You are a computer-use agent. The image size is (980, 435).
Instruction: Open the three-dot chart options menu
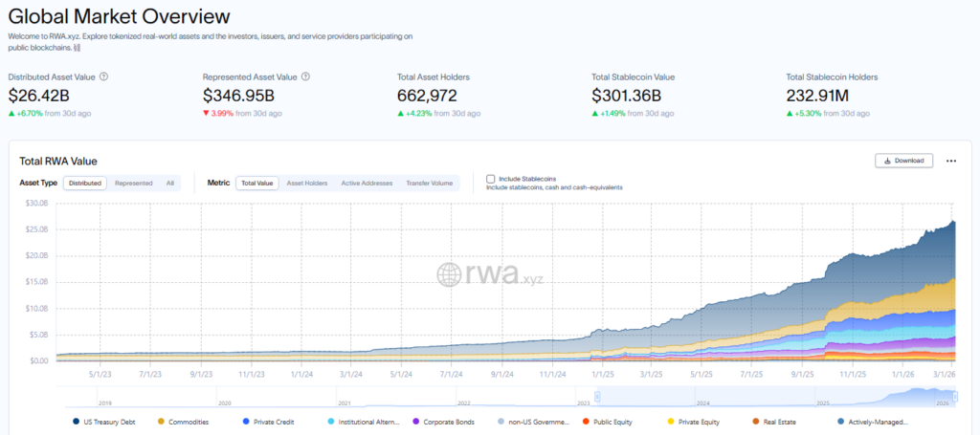[x=950, y=161]
